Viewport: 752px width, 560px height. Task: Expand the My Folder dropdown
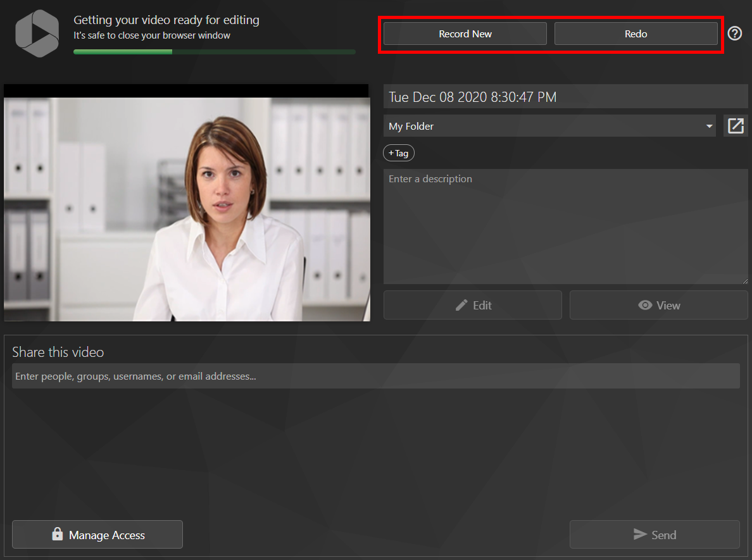click(x=549, y=126)
